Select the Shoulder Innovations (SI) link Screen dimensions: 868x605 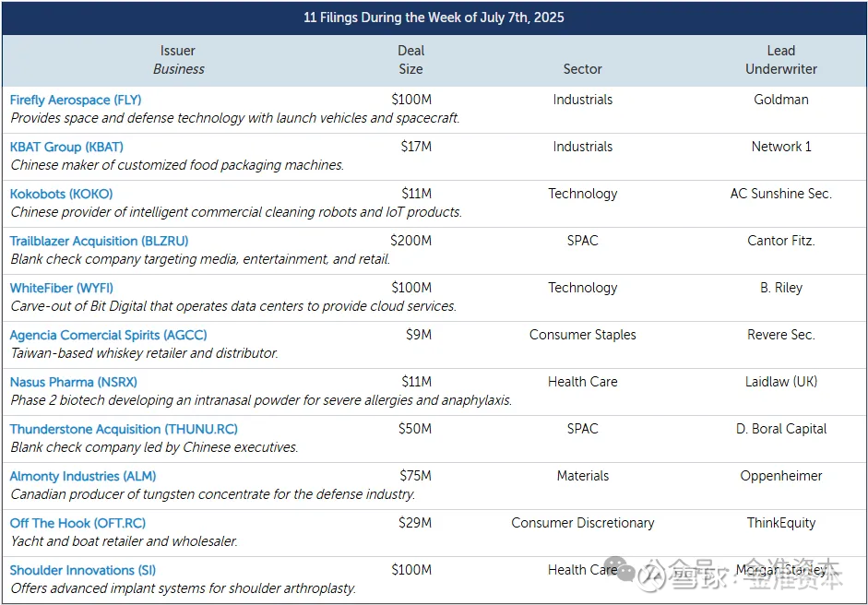click(x=83, y=570)
